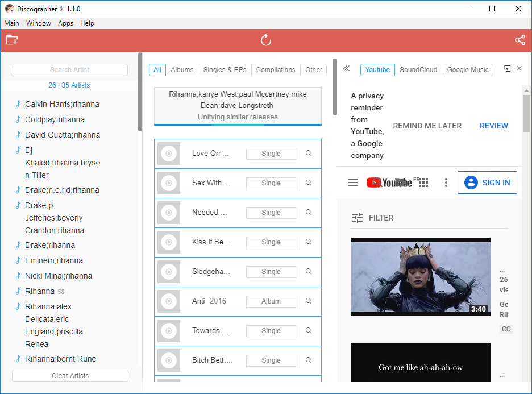Open YouTube hamburger menu icon
Viewport: 532px width, 394px height.
pos(353,183)
